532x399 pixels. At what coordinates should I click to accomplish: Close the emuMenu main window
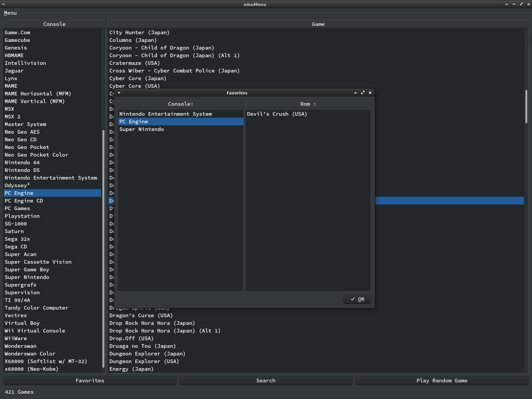tap(529, 4)
